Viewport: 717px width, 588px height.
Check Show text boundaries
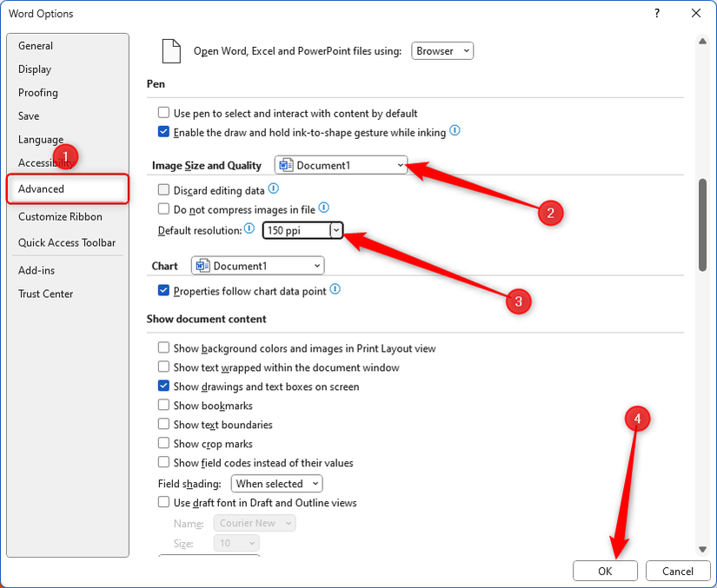(x=163, y=425)
